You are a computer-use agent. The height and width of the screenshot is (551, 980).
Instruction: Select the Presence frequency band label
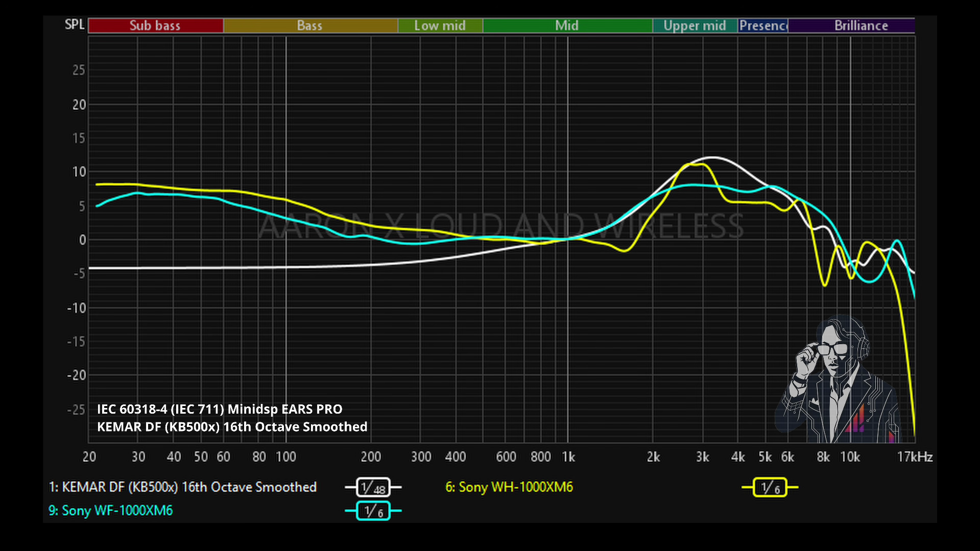tap(763, 26)
